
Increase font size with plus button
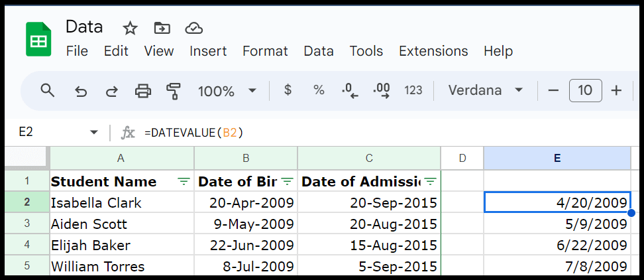[x=616, y=90]
